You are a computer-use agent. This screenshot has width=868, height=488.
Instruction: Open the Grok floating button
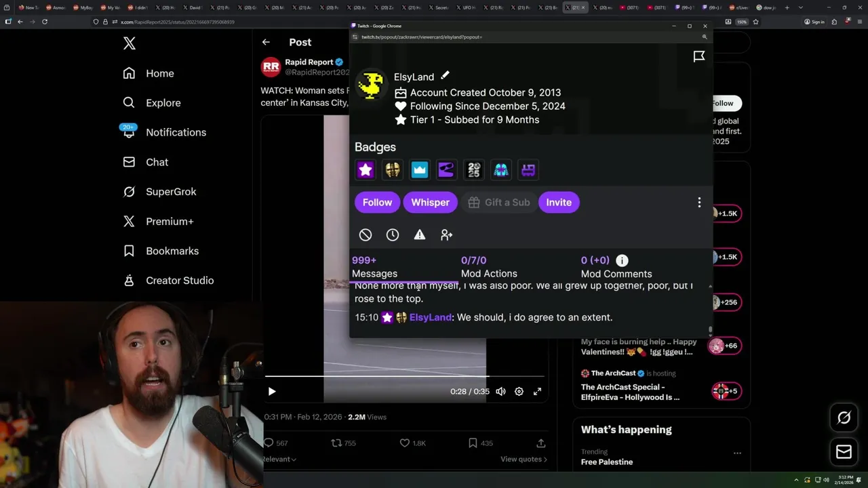pos(844,418)
